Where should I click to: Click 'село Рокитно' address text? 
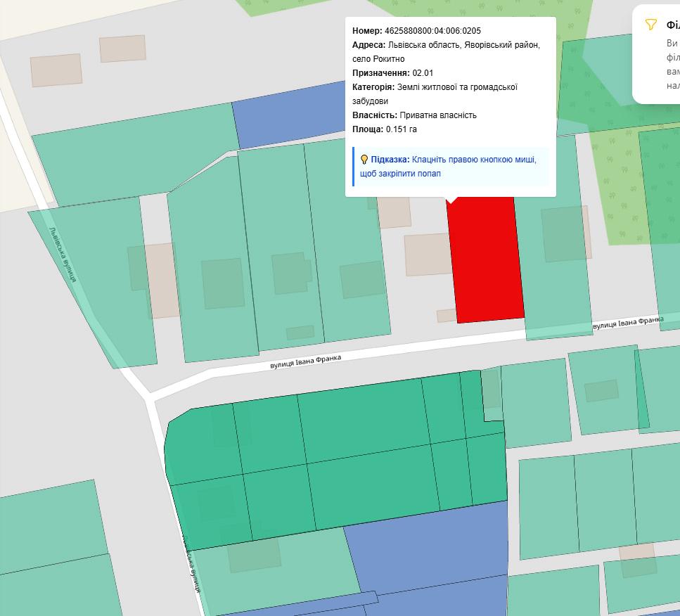coord(378,59)
